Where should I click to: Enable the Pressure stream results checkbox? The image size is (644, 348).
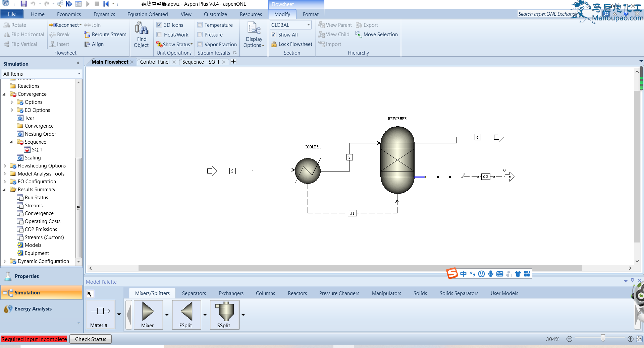click(x=200, y=35)
